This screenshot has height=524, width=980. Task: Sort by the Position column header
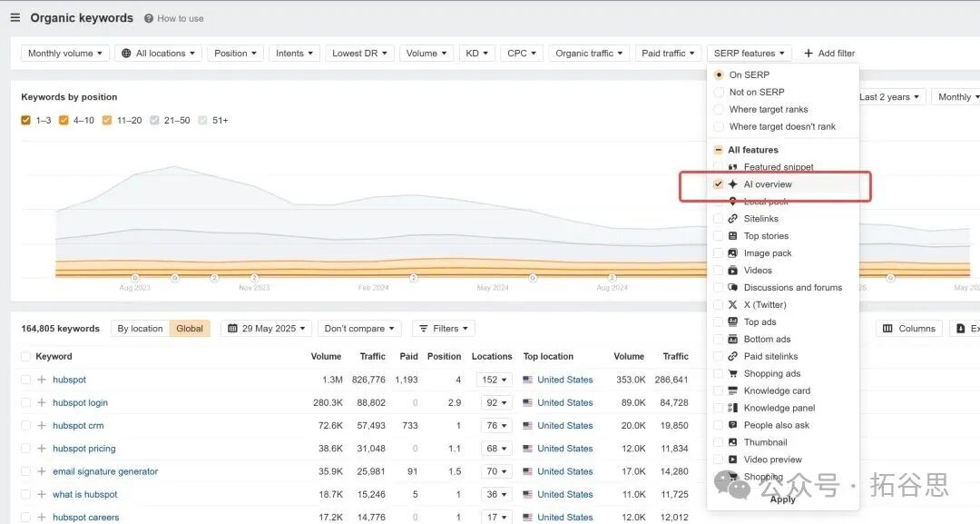pos(444,356)
